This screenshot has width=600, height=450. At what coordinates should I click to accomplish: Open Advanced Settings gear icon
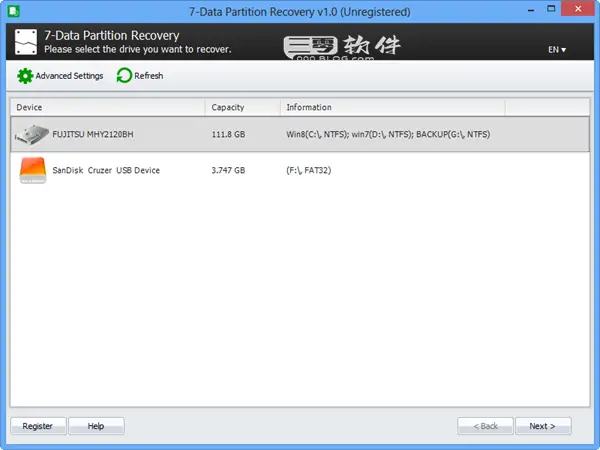point(25,76)
